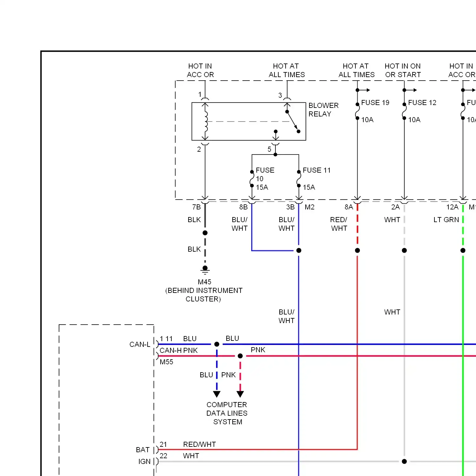Click connector pin label 3B

(290, 207)
